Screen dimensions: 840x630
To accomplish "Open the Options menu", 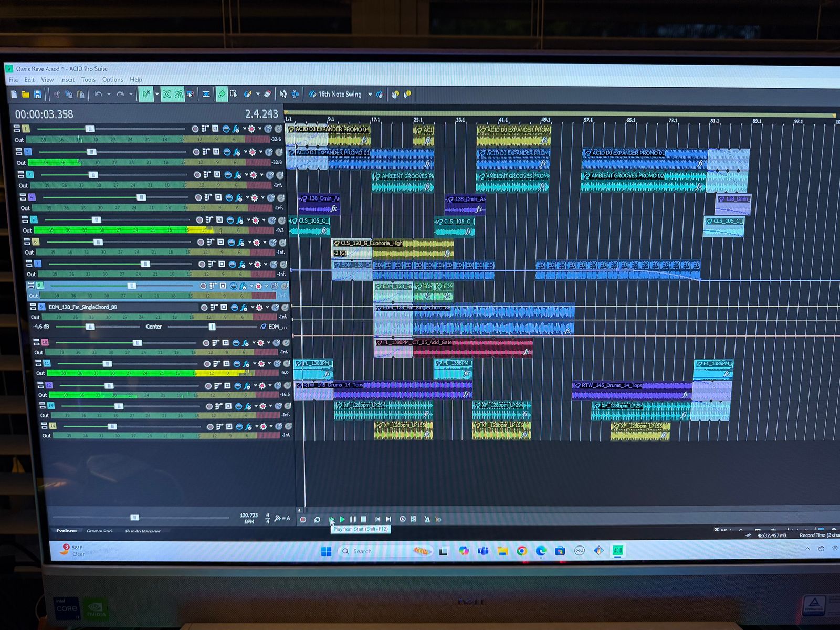I will tap(112, 80).
